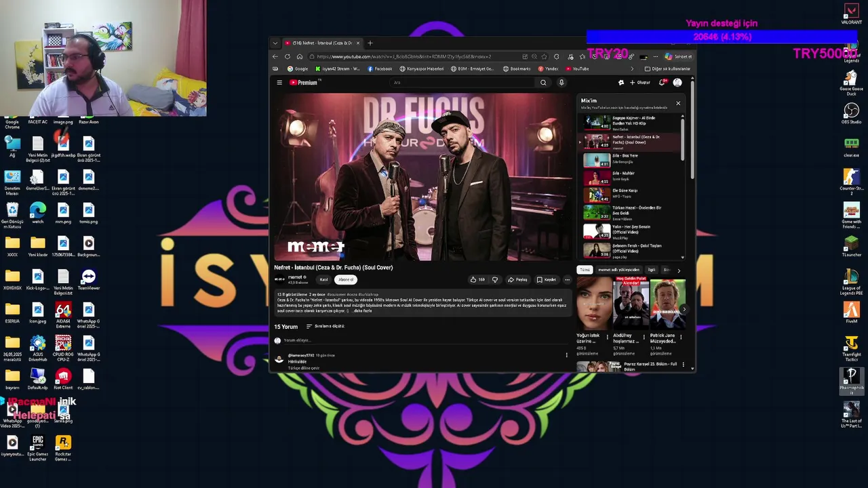Start voice search with the microphone icon

point(561,83)
